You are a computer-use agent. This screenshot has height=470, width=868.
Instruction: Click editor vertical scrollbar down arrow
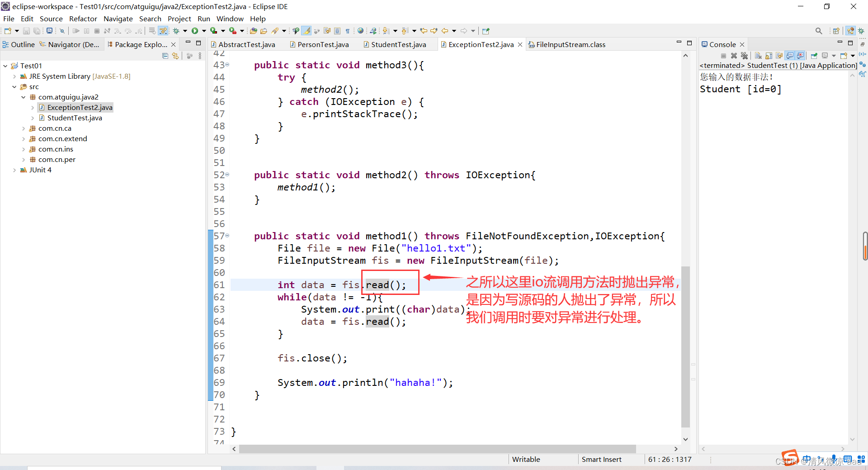pyautogui.click(x=685, y=439)
